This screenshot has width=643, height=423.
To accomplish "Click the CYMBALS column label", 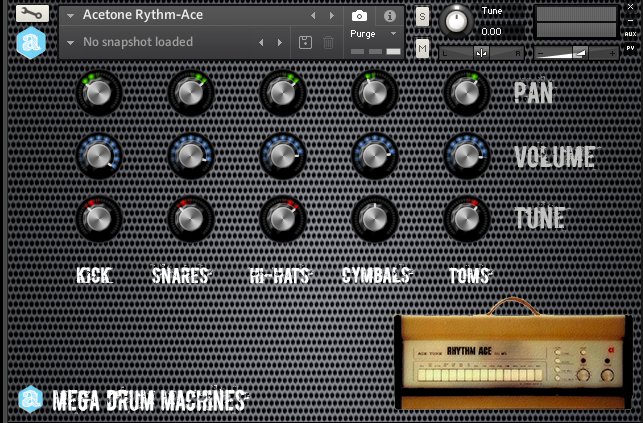I will [x=377, y=275].
